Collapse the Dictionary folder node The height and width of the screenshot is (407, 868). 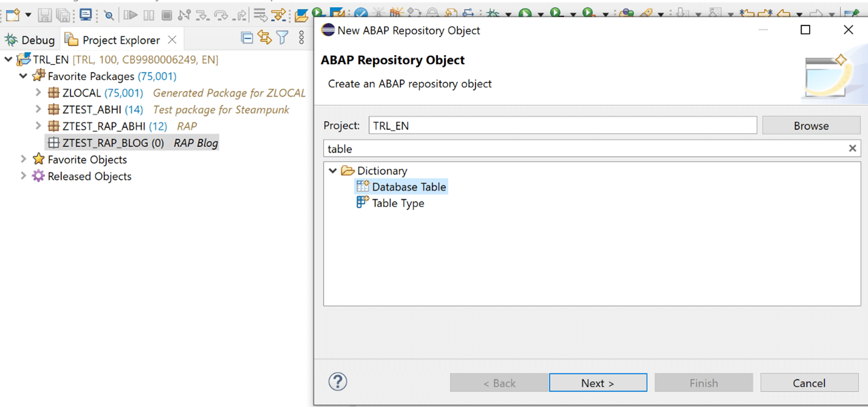point(332,171)
